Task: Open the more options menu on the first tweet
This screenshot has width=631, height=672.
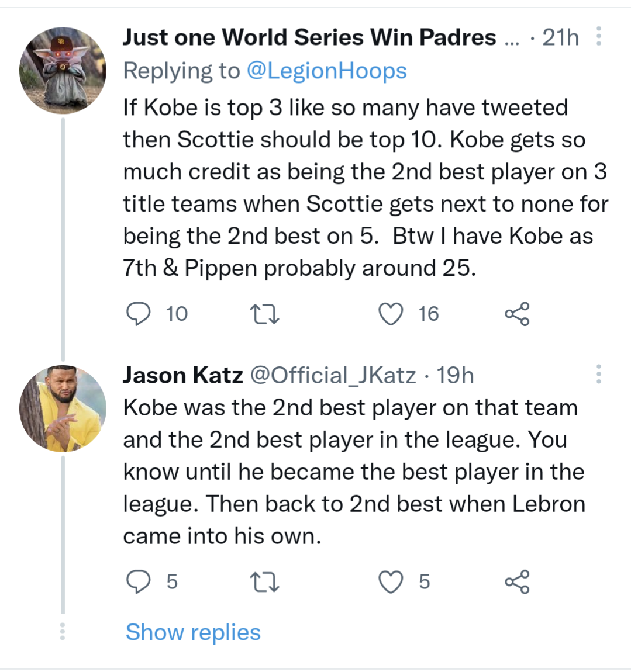Action: (598, 36)
